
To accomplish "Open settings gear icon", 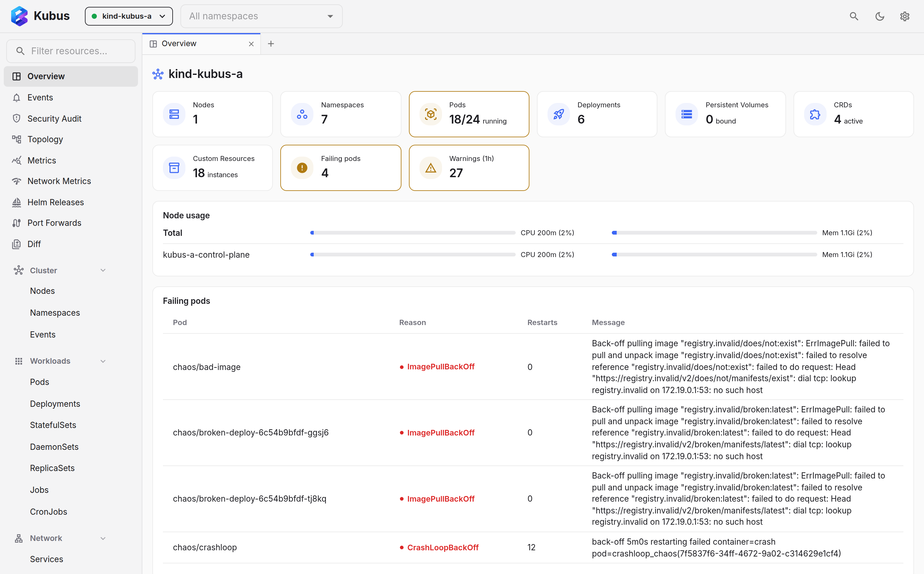I will 905,16.
